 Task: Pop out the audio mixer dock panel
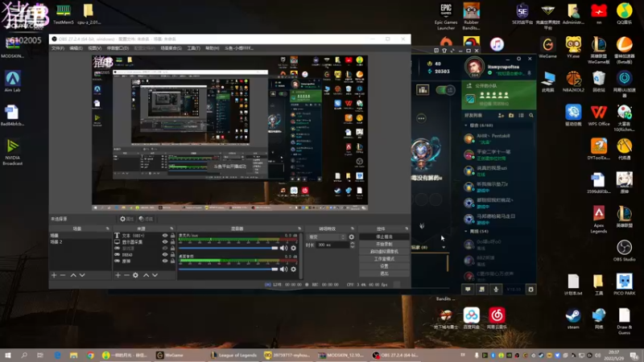pos(299,228)
